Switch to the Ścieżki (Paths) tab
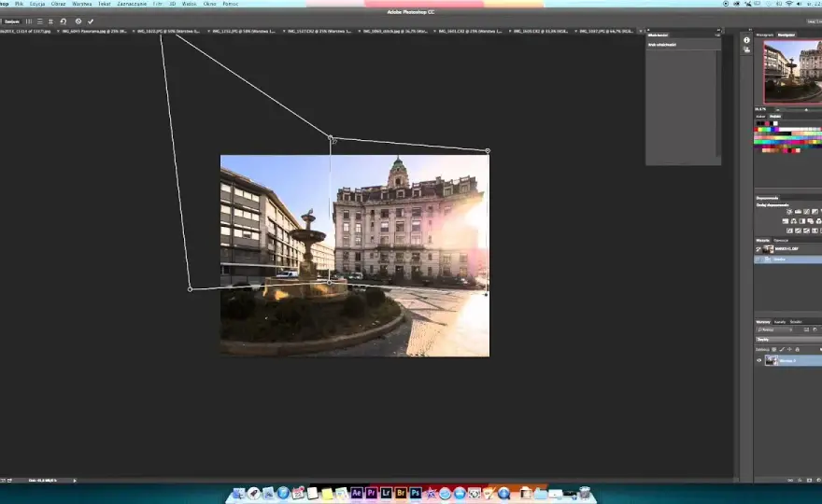The height and width of the screenshot is (504, 822). [x=796, y=322]
